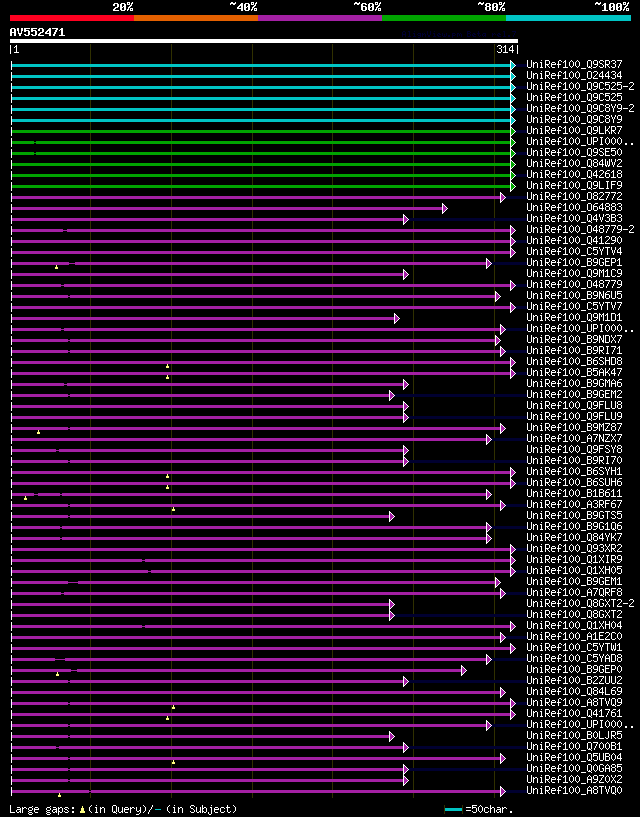Click the arrowhead ending the C5YTV4 alignment
Viewport: 640px width, 817px height.
coord(513,252)
